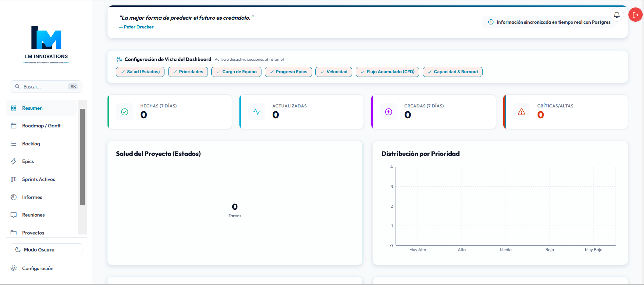Click the purple plus icon in Creadas card
Screen dimensions: 644x285
click(x=389, y=112)
